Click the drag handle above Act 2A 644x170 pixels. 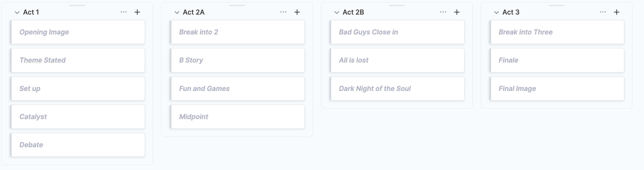[237, 5]
